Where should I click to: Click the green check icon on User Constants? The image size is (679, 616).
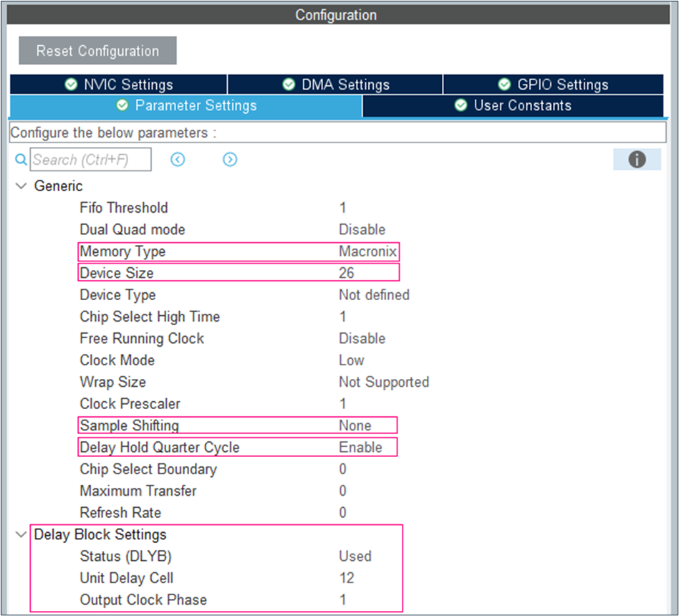click(460, 105)
